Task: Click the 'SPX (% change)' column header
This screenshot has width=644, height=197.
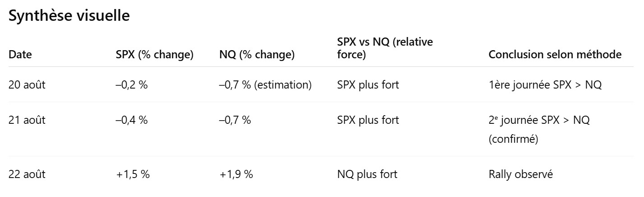Action: point(155,55)
